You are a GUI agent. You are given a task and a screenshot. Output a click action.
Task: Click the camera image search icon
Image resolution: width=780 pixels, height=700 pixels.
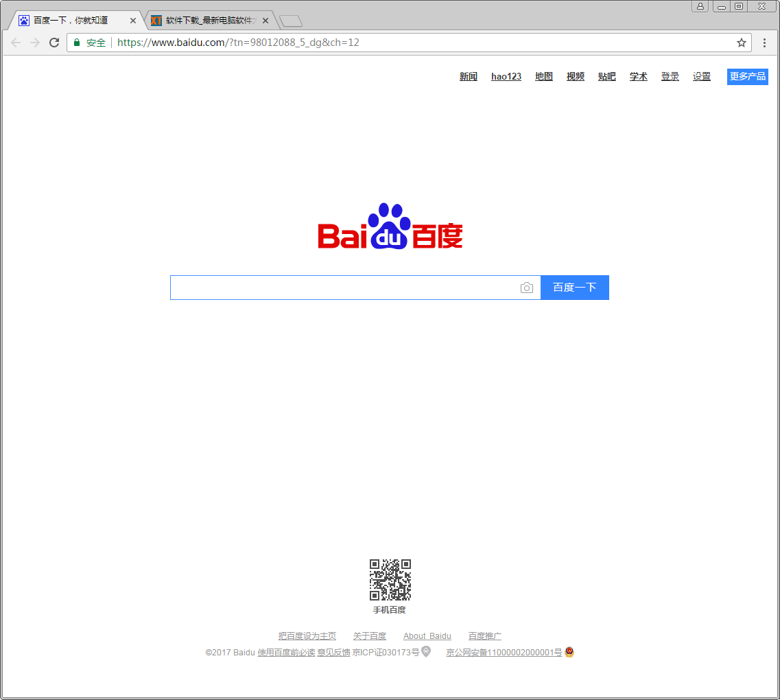(x=527, y=288)
